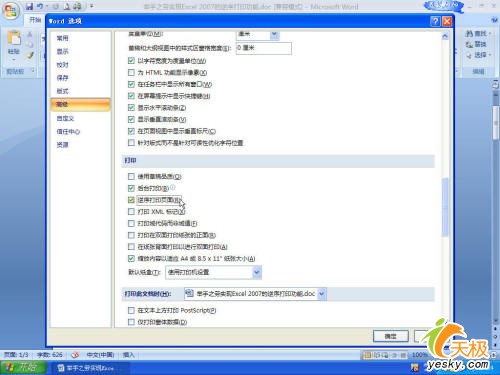Image resolution: width=500 pixels, height=375 pixels.
Task: Enable 打印 XML 标记 checkbox
Action: pyautogui.click(x=131, y=211)
